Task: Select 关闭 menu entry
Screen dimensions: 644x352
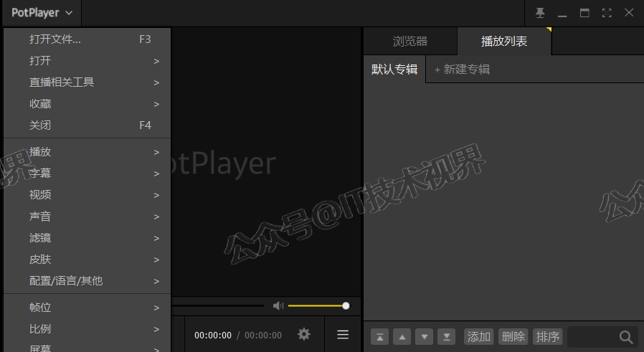Action: pos(87,125)
